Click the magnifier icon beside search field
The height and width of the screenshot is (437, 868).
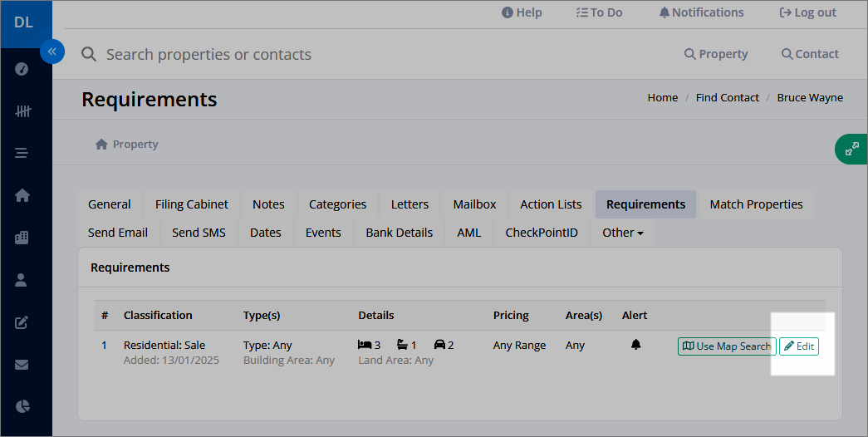tap(89, 54)
